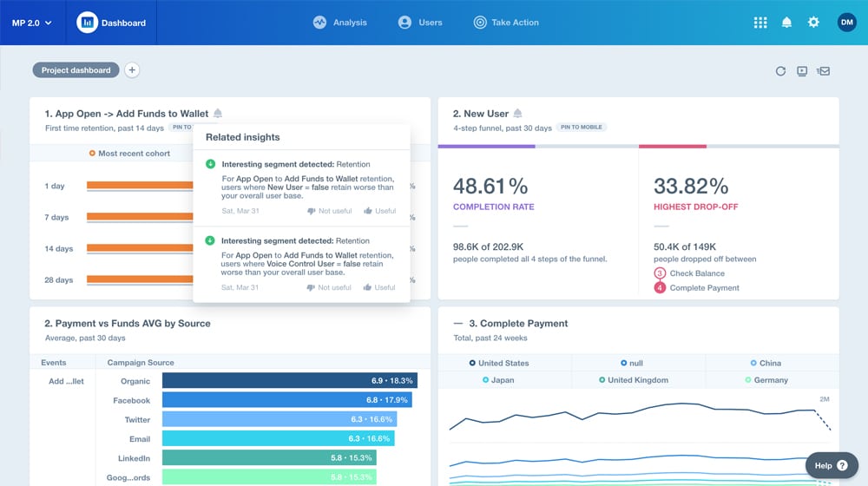Toggle United States series in legend

pyautogui.click(x=499, y=363)
